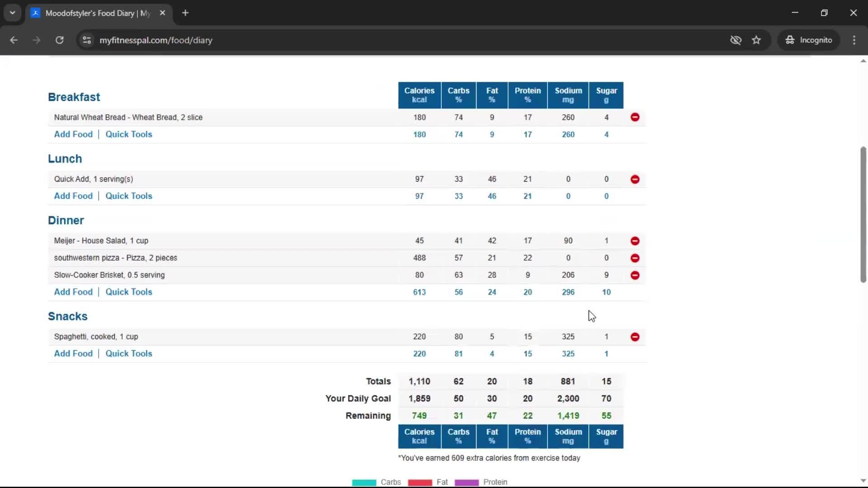Open Spaghetti cooked entry

pyautogui.click(x=96, y=337)
